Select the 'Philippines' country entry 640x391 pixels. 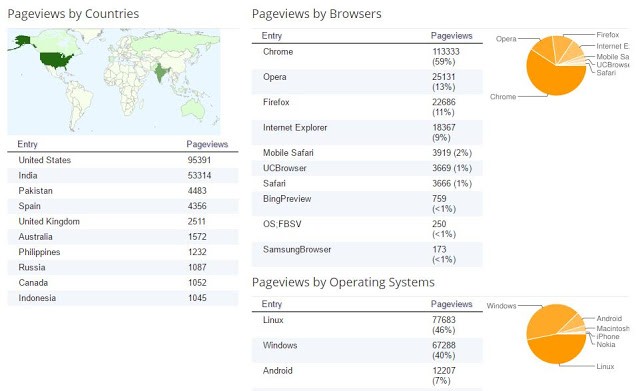[39, 252]
